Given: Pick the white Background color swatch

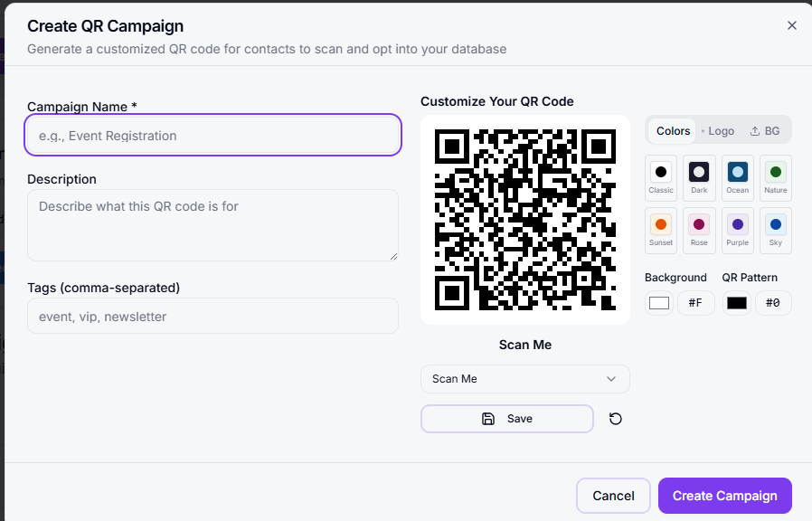Looking at the screenshot, I should point(659,302).
